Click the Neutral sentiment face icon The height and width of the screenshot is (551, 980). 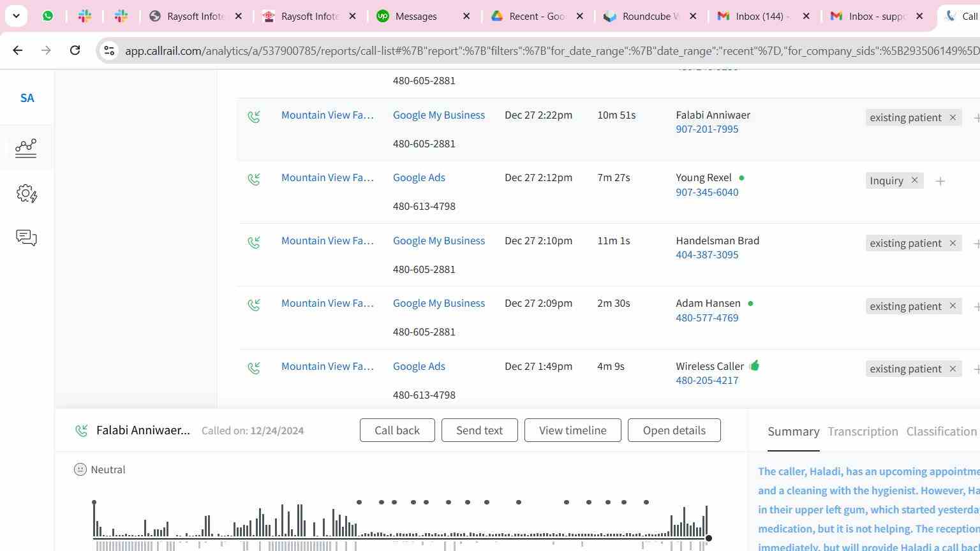(x=80, y=470)
